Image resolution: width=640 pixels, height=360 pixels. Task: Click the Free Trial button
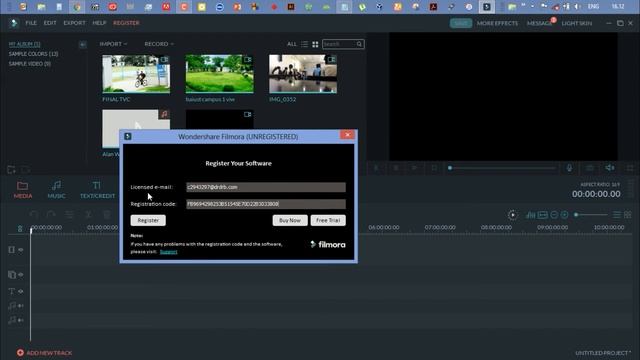pyautogui.click(x=328, y=220)
